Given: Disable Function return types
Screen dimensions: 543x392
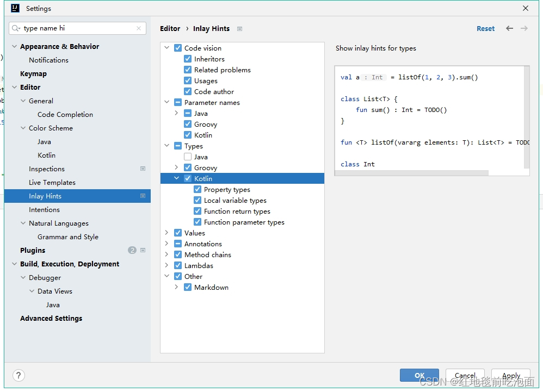Looking at the screenshot, I should pos(197,211).
